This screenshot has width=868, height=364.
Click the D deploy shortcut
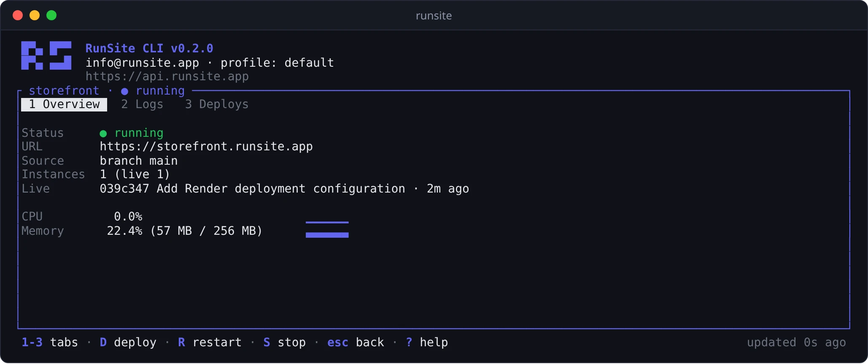128,342
